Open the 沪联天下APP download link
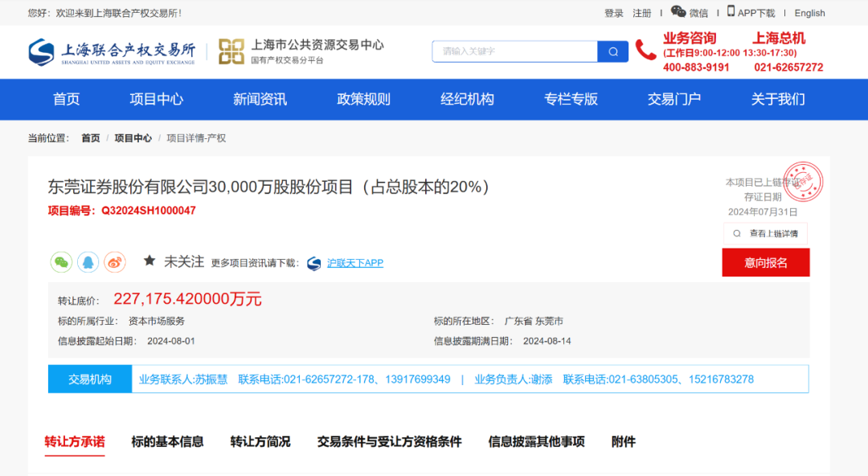Viewport: 868px width, 476px height. (x=355, y=263)
